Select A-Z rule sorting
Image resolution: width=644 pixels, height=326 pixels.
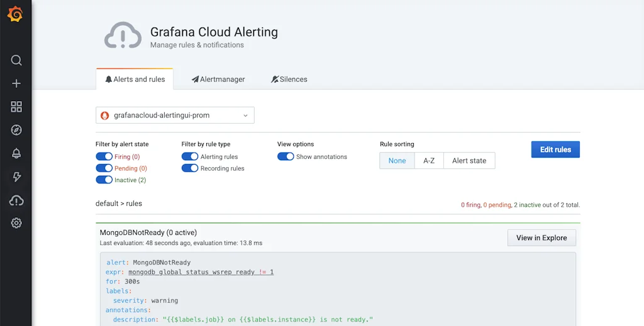tap(429, 160)
